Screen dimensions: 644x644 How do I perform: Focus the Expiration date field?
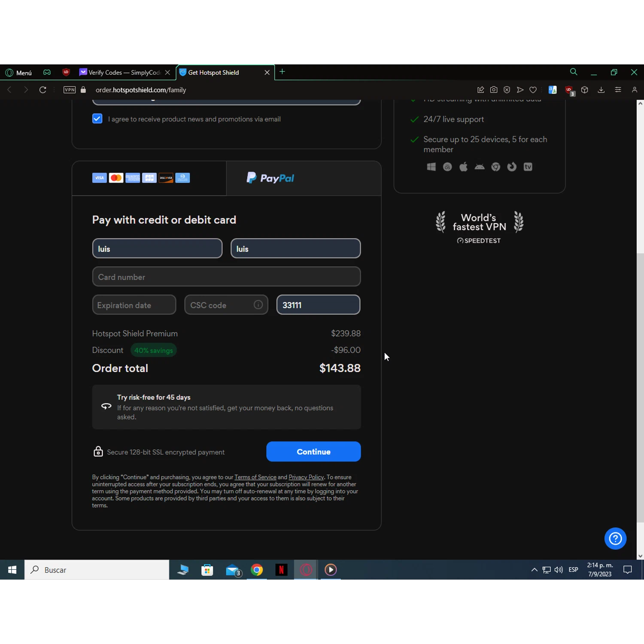click(x=134, y=305)
